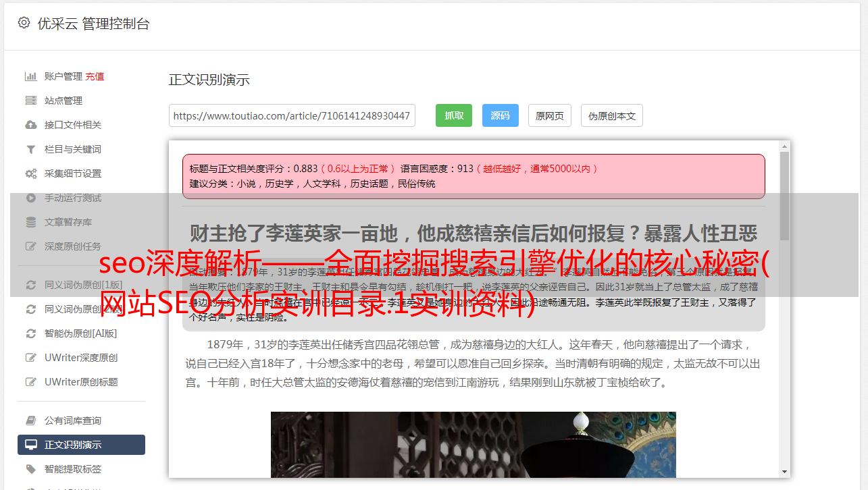Image resolution: width=868 pixels, height=490 pixels.
Task: Click the edit icon for UWriter深度原创
Action: [30, 358]
